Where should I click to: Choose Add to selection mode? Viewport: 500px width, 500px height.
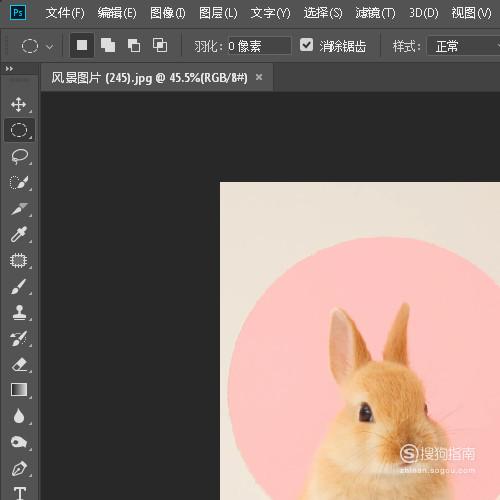click(108, 45)
